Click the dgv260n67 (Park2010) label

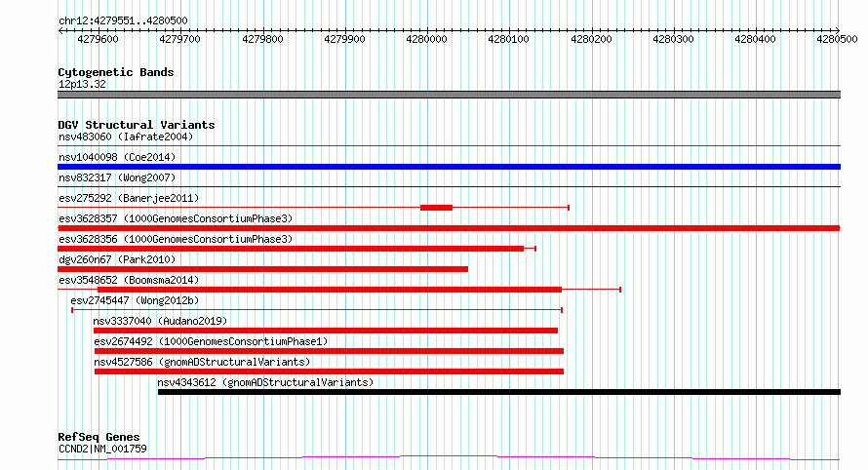[117, 259]
